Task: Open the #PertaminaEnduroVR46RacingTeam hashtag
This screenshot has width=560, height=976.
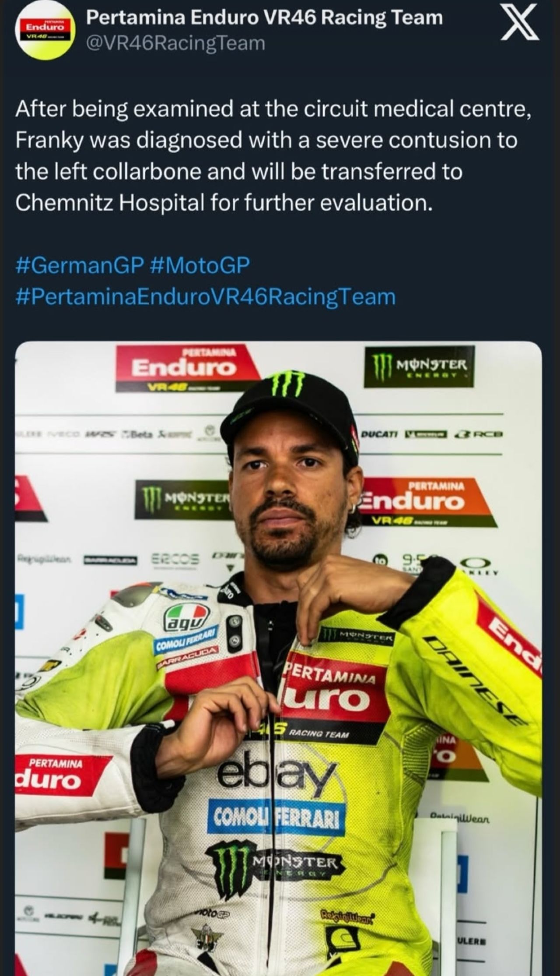Action: [206, 296]
